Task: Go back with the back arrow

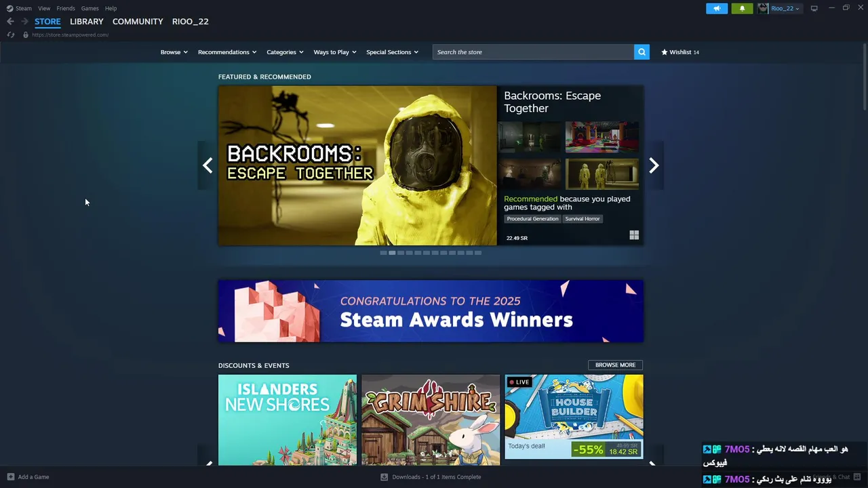Action: 10,21
